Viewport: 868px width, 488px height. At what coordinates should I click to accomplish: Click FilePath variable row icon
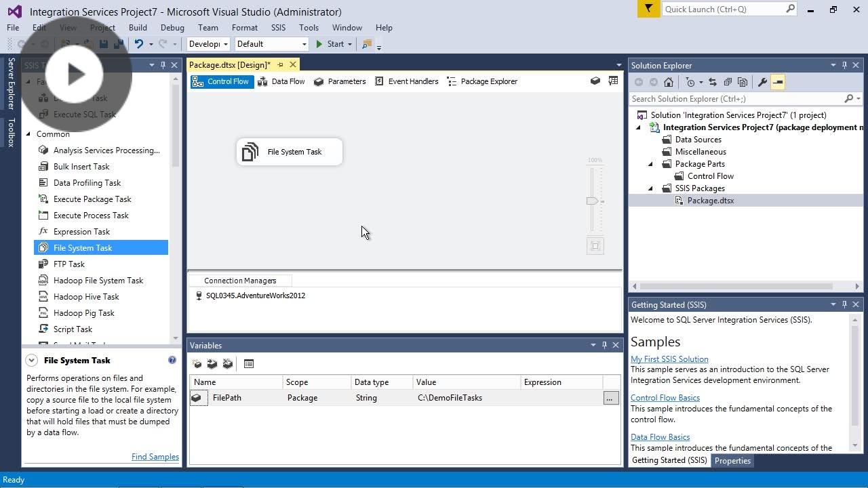click(x=197, y=398)
